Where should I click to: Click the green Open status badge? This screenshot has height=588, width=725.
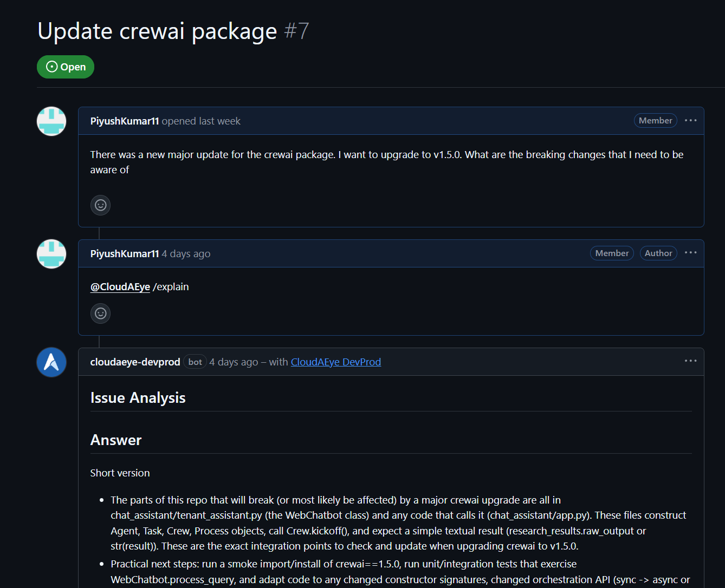coord(66,67)
